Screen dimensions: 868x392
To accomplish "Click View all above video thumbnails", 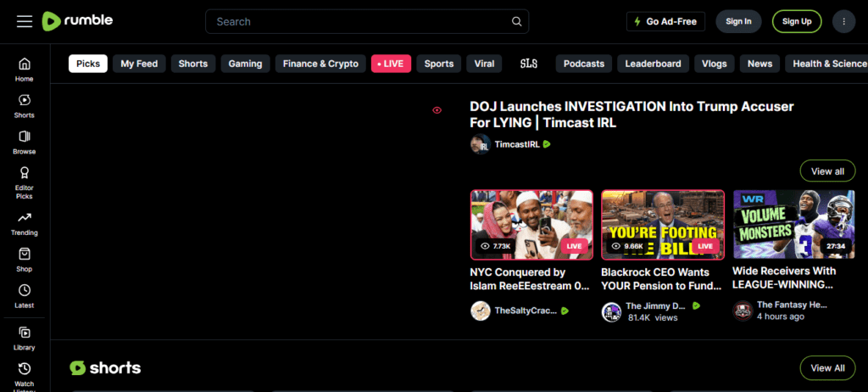I will (x=827, y=171).
